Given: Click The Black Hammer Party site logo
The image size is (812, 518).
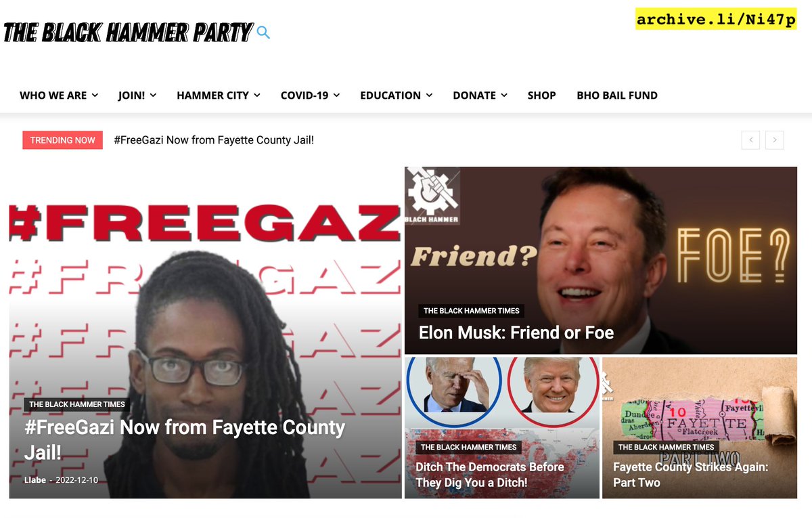Looking at the screenshot, I should click(x=129, y=33).
